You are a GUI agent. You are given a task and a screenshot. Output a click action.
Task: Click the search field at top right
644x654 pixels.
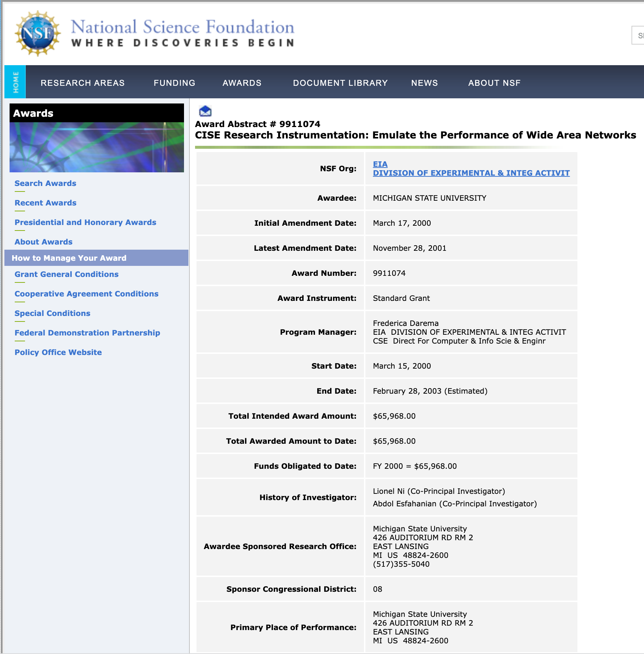tap(638, 35)
